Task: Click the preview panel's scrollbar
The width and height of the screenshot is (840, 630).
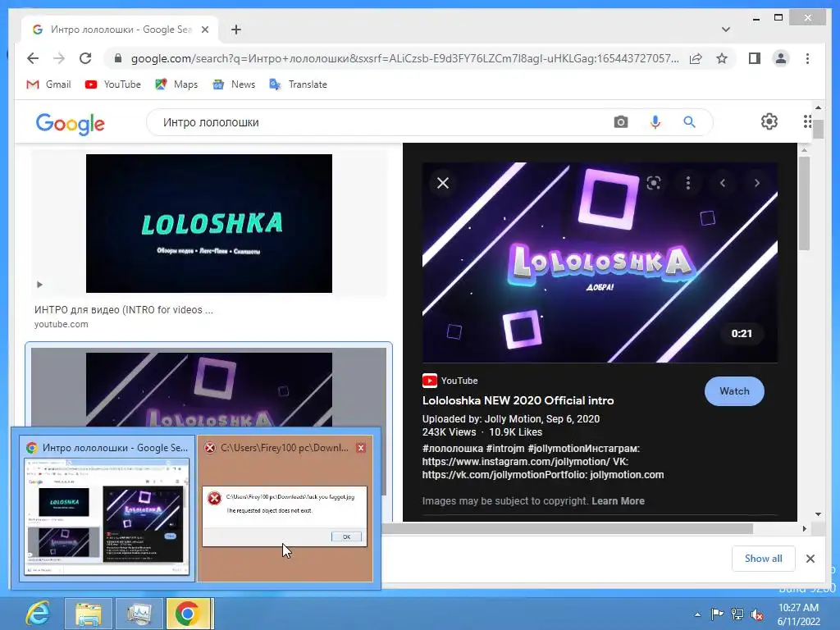Action: pos(804,203)
